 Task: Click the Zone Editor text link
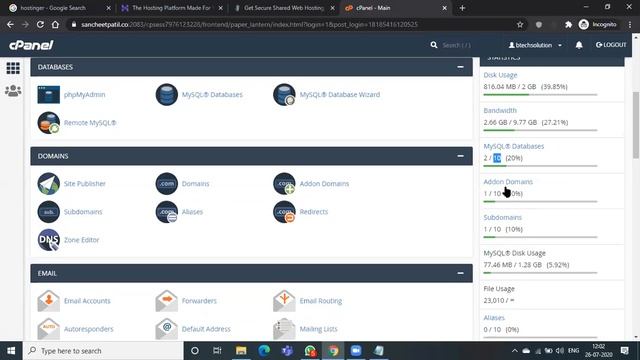click(81, 240)
